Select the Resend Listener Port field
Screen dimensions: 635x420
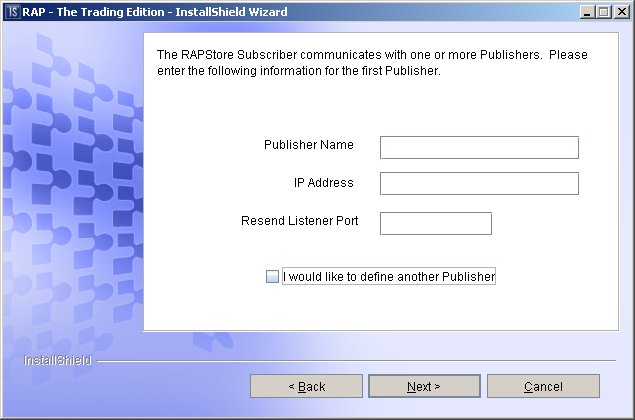pos(436,223)
